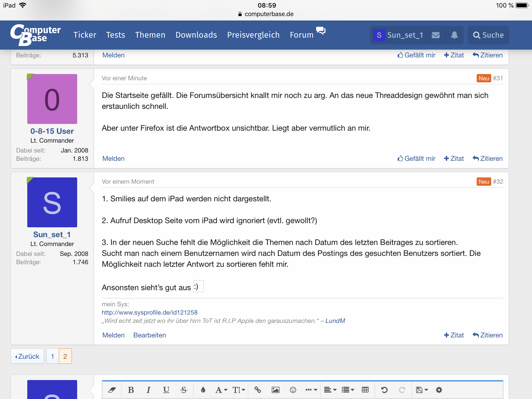This screenshot has width=532, height=399.
Task: Go to Preisvergleich in navigation
Action: point(253,35)
